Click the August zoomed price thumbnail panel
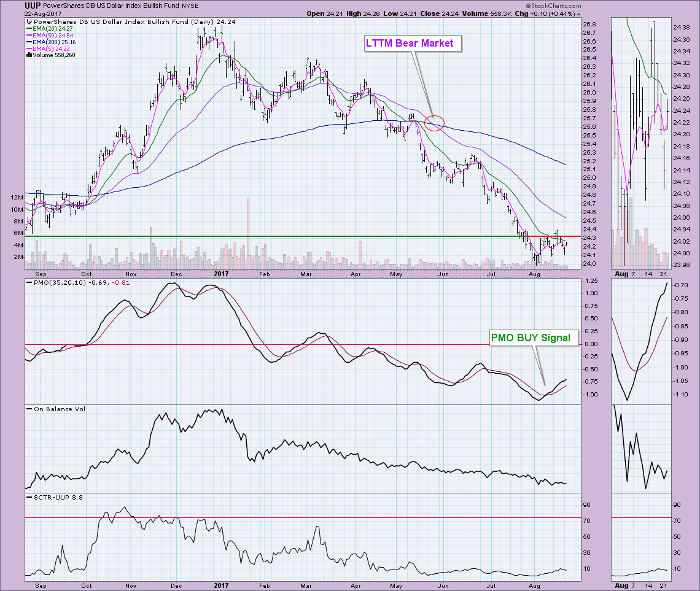700x591 pixels. point(640,141)
